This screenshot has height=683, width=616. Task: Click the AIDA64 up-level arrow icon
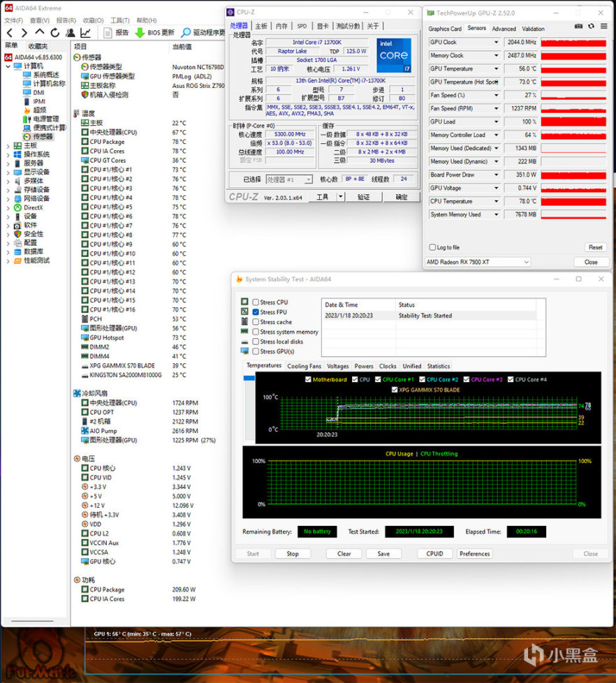40,32
